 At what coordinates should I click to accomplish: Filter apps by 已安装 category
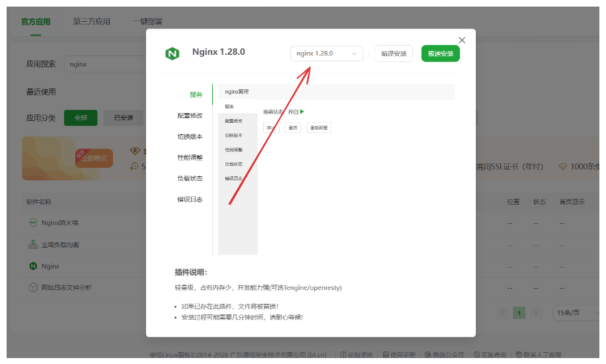click(x=123, y=118)
